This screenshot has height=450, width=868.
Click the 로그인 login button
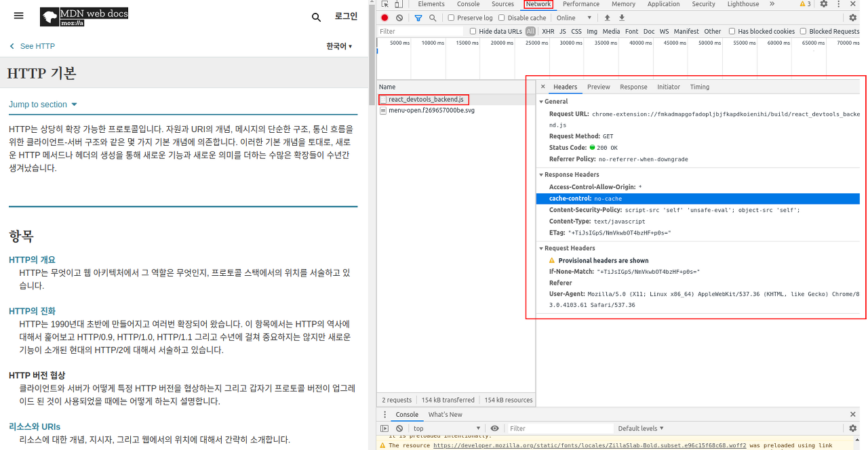(x=346, y=16)
